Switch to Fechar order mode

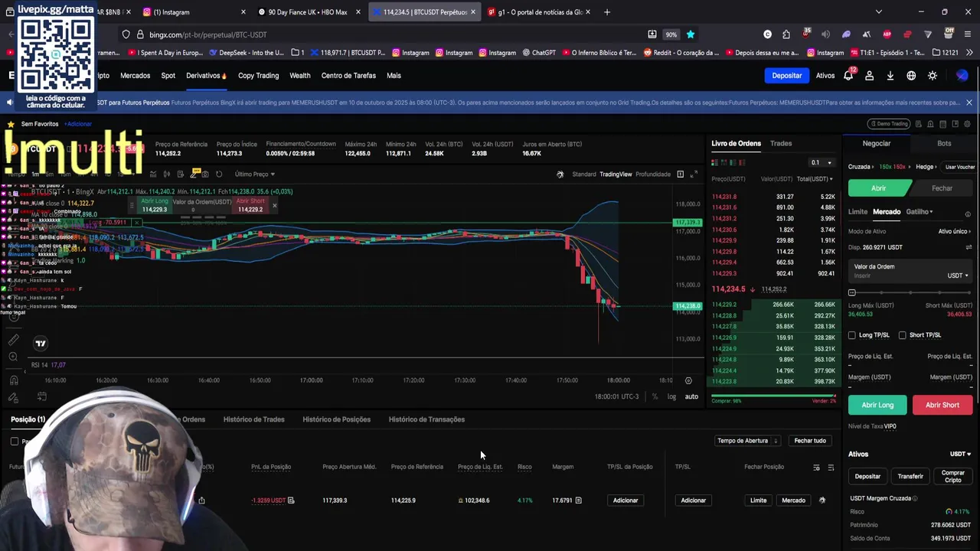tap(942, 188)
